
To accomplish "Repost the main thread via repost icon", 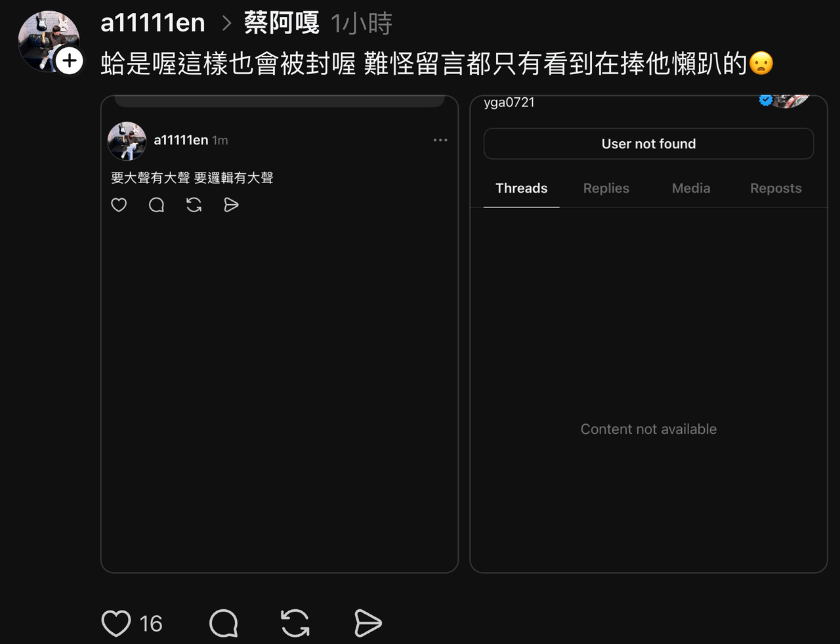I will coord(295,623).
